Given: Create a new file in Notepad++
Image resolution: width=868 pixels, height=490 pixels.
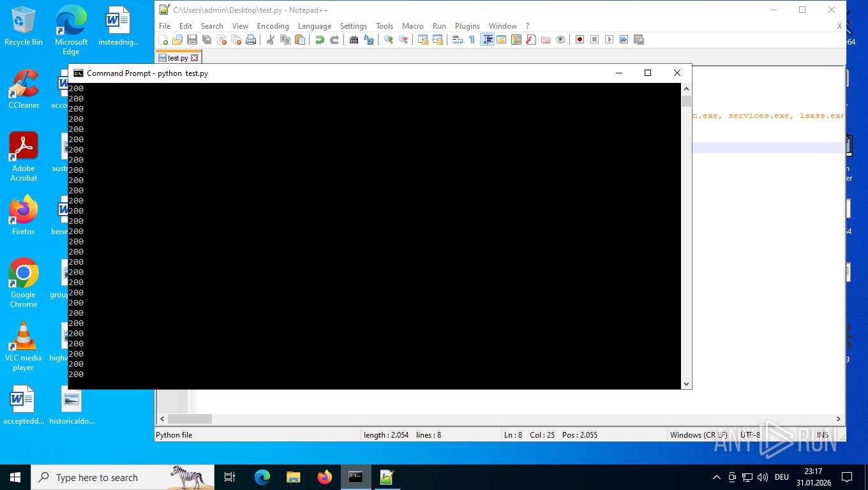Looking at the screenshot, I should (x=163, y=40).
